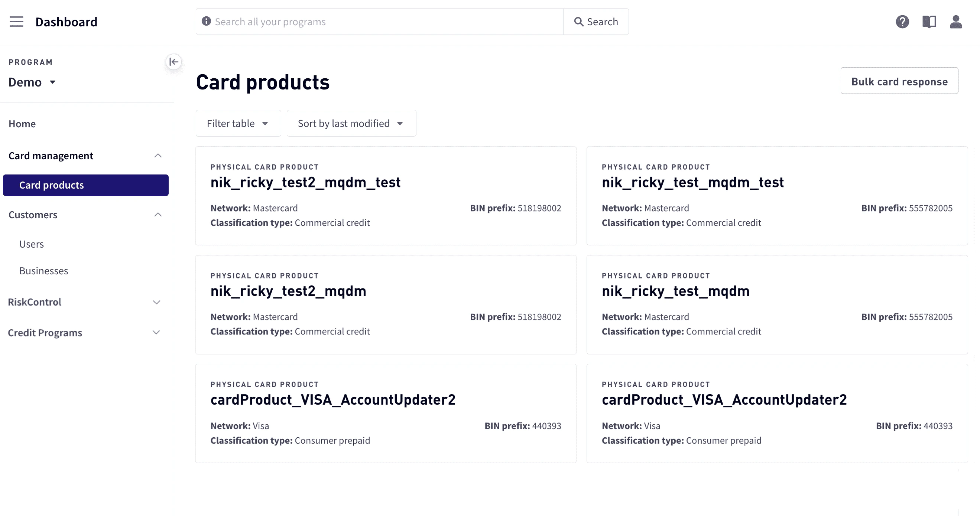
Task: Open the nik_ricky_test2_mqdm_test card product
Action: (305, 183)
